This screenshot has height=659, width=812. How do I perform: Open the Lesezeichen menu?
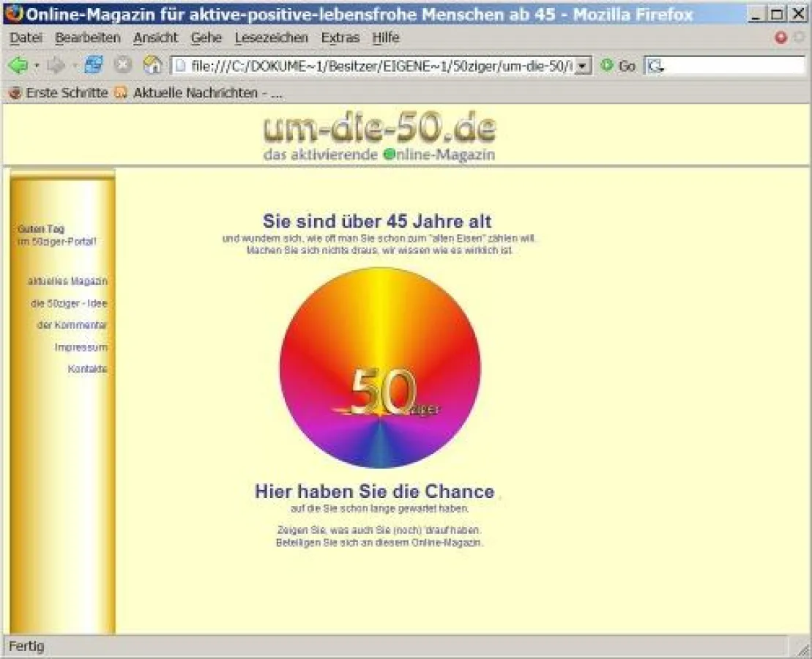pos(271,37)
